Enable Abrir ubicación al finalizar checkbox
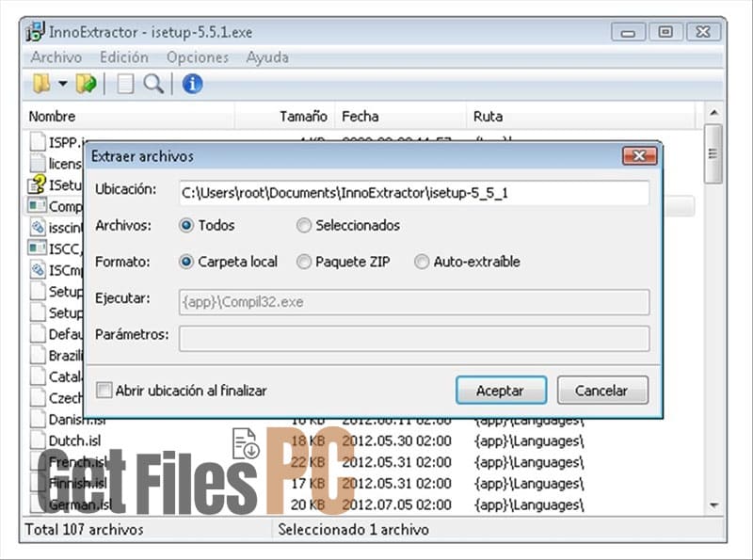The width and height of the screenshot is (753, 560). [x=104, y=390]
